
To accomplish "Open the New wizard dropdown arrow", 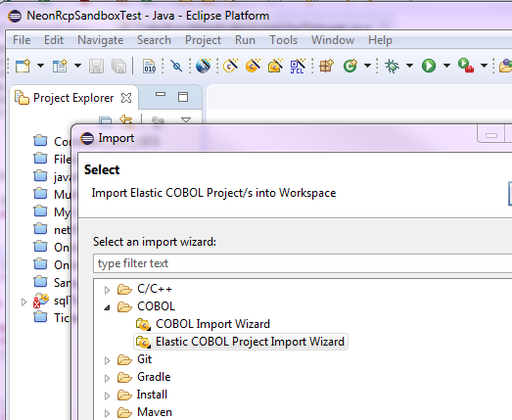I will pos(40,66).
